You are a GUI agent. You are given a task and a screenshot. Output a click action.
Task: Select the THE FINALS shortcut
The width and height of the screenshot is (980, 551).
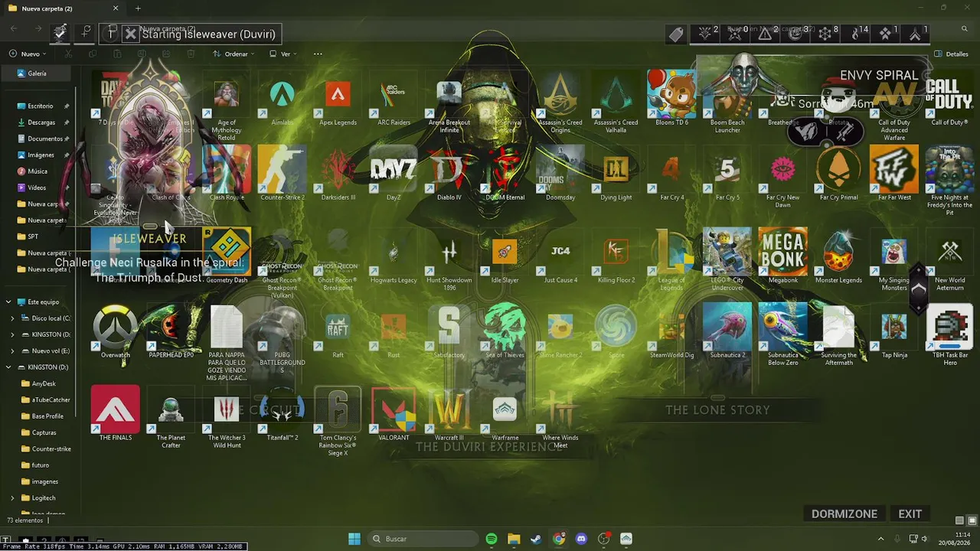[x=116, y=414]
